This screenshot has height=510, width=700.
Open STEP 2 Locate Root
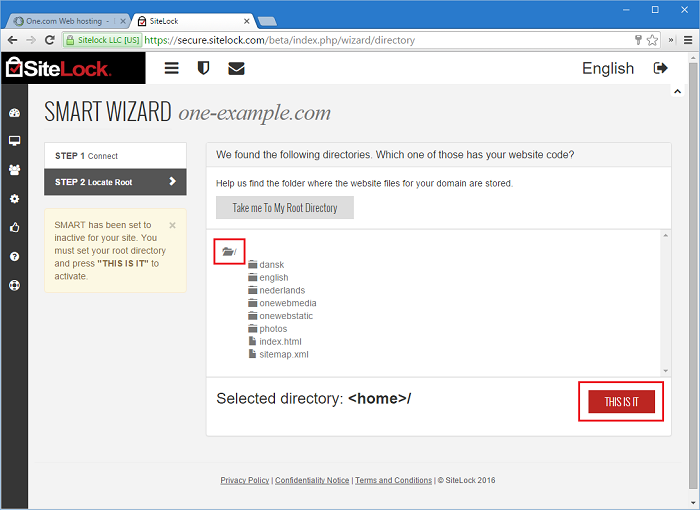click(x=115, y=182)
